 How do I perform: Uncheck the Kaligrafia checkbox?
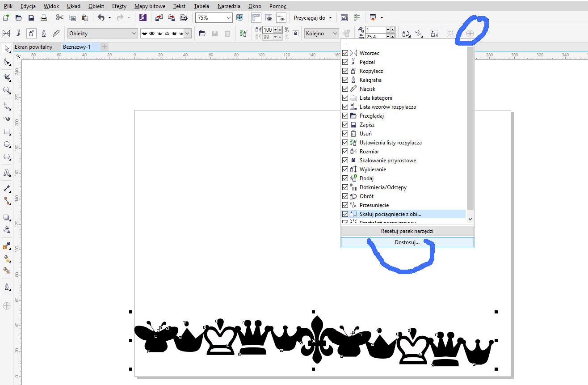click(345, 80)
